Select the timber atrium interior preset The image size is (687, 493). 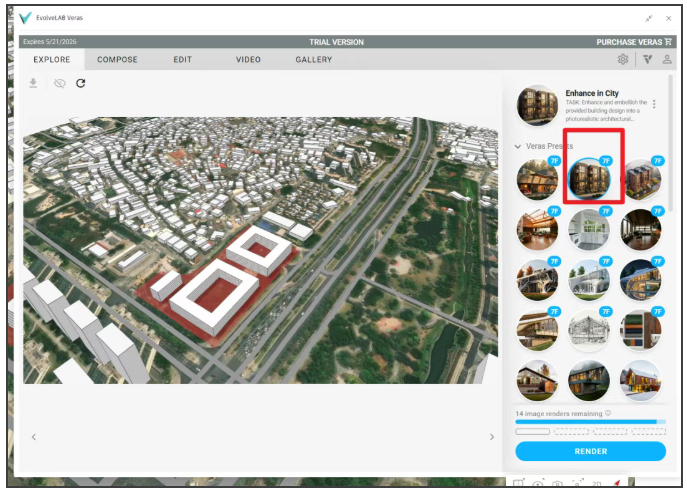tap(537, 230)
